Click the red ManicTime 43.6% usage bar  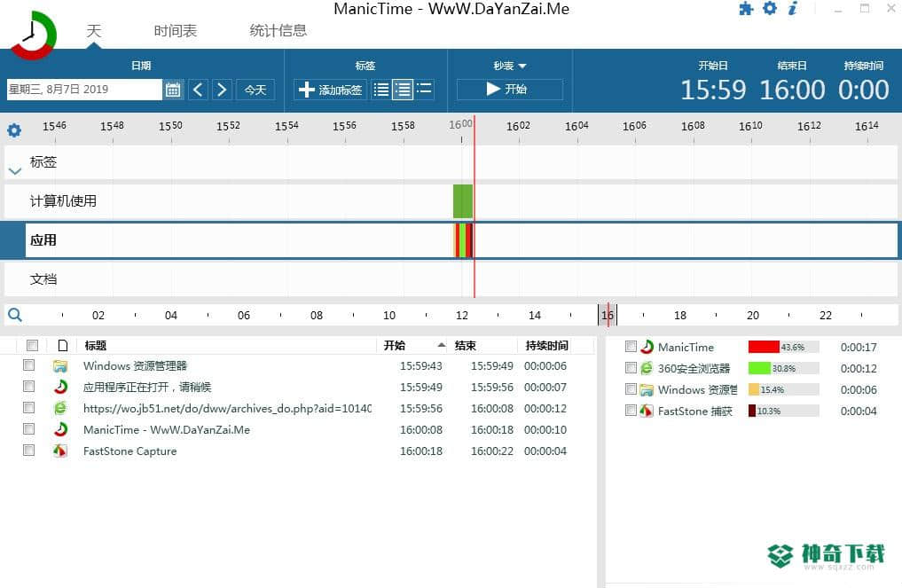(x=764, y=347)
